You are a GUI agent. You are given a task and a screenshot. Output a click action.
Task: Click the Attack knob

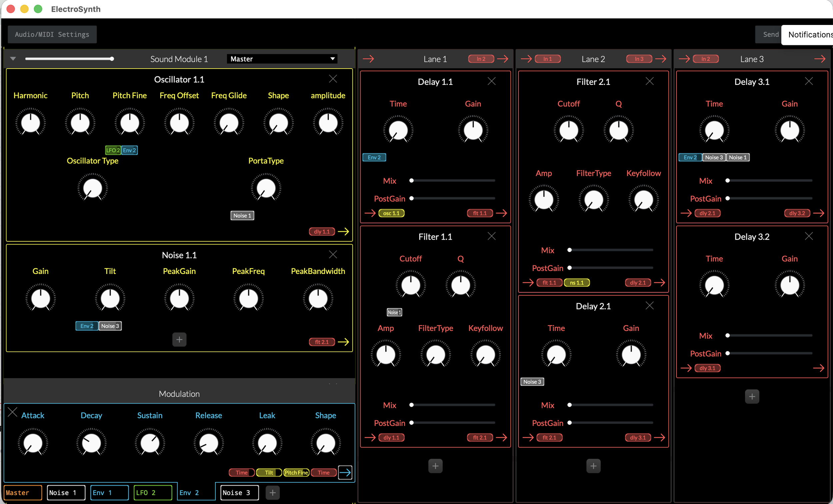33,443
